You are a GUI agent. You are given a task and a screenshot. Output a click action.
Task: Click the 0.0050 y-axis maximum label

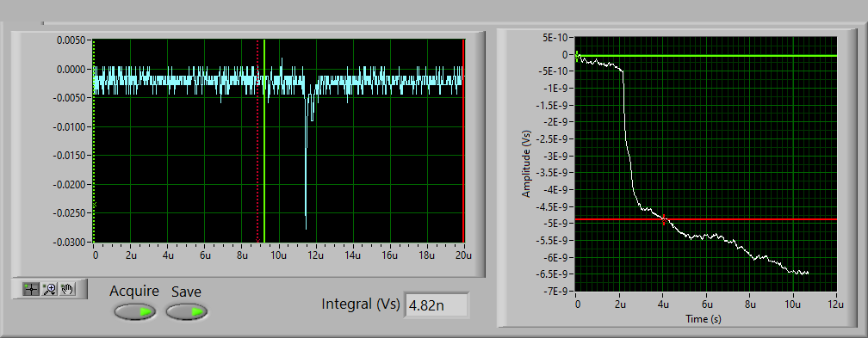coord(71,40)
